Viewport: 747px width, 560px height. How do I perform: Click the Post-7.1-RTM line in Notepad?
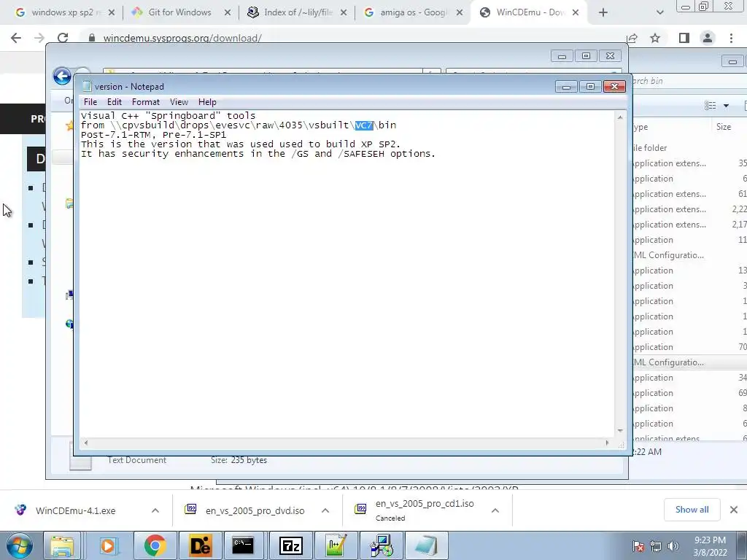153,135
